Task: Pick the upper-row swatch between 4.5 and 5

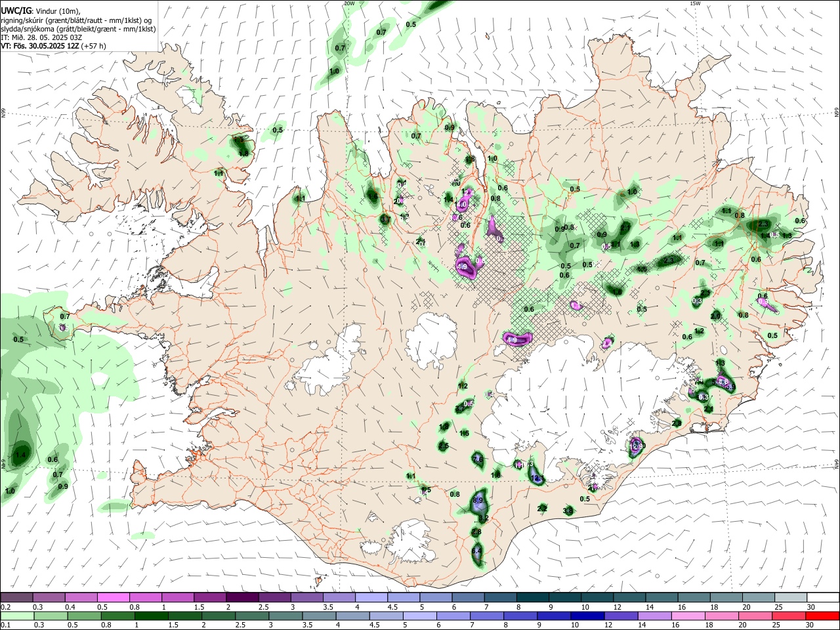Action: click(x=403, y=597)
